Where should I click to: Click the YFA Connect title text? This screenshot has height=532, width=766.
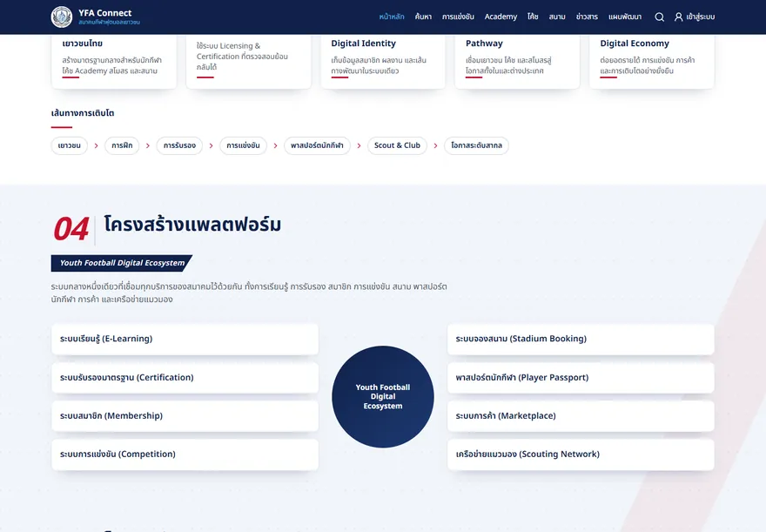point(105,13)
